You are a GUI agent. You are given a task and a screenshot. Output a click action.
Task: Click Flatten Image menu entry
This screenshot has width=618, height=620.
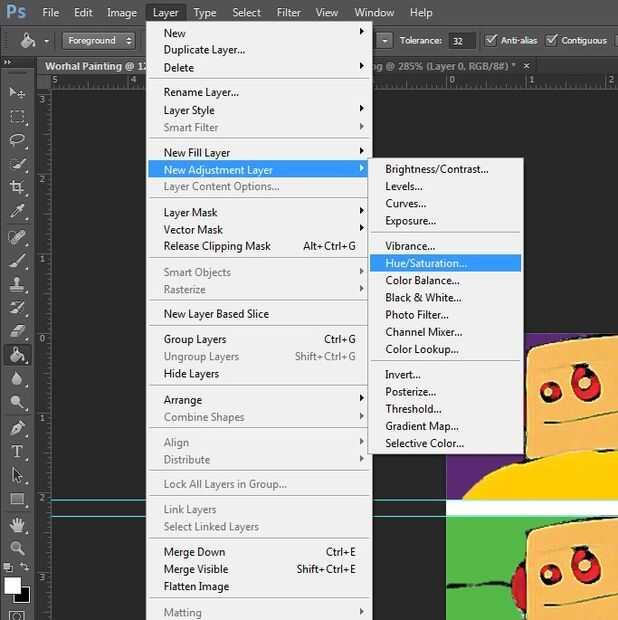(x=260, y=586)
